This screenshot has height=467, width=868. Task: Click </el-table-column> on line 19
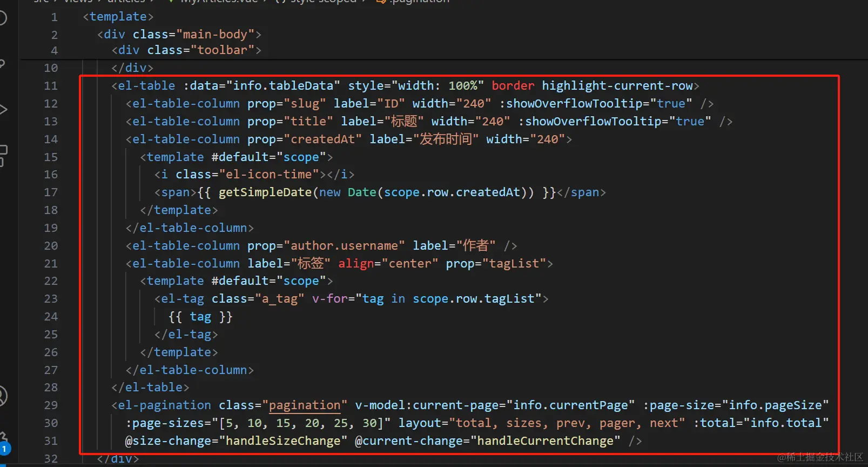[190, 228]
